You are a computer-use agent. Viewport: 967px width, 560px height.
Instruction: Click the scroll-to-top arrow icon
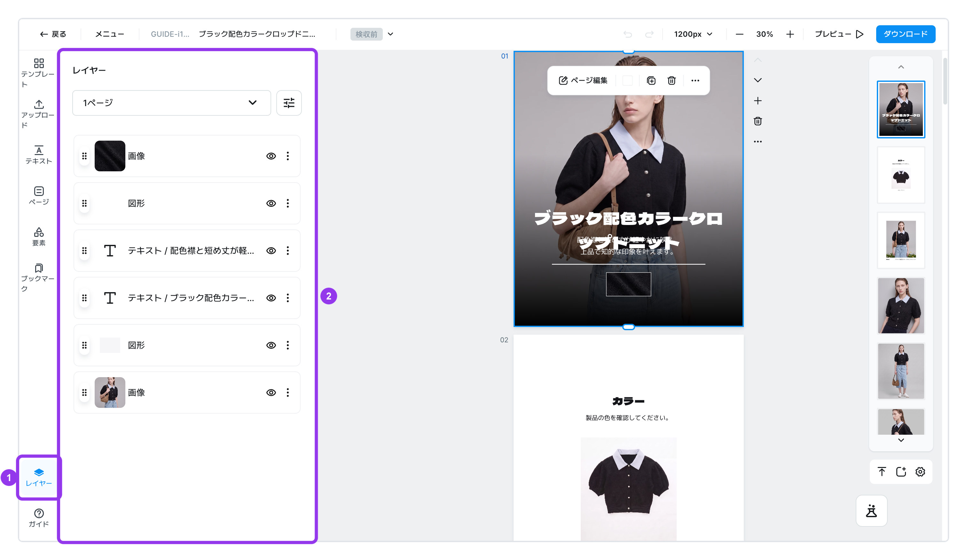(x=881, y=471)
